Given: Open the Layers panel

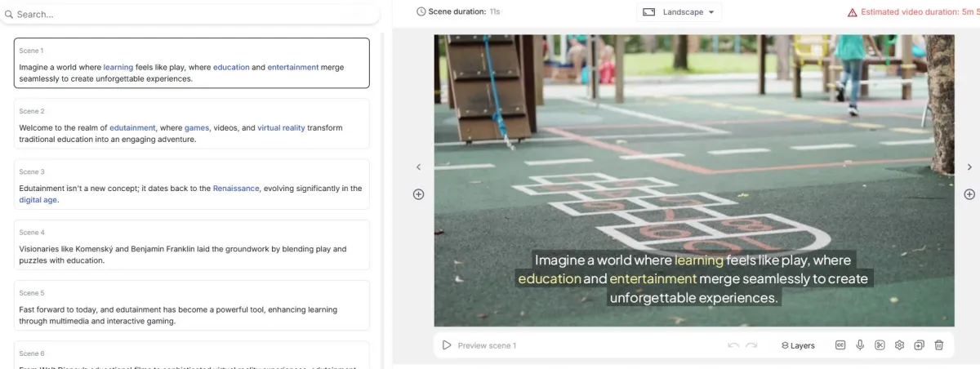Looking at the screenshot, I should [x=798, y=345].
